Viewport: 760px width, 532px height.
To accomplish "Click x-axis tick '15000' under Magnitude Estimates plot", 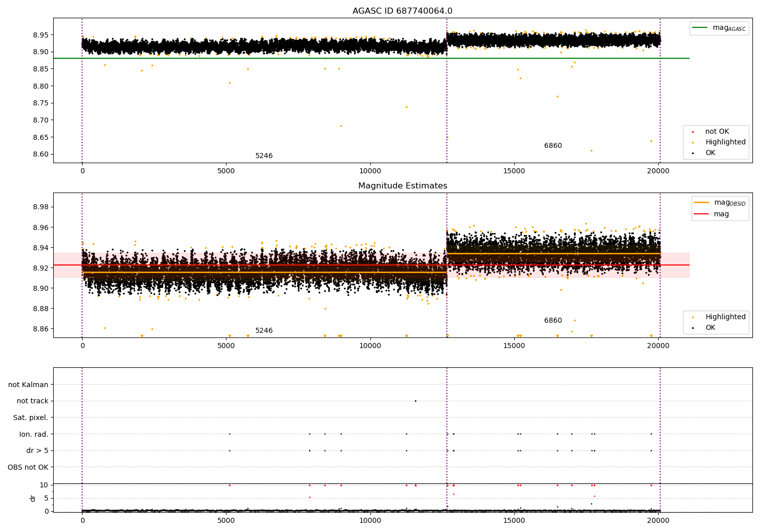I will coord(514,346).
